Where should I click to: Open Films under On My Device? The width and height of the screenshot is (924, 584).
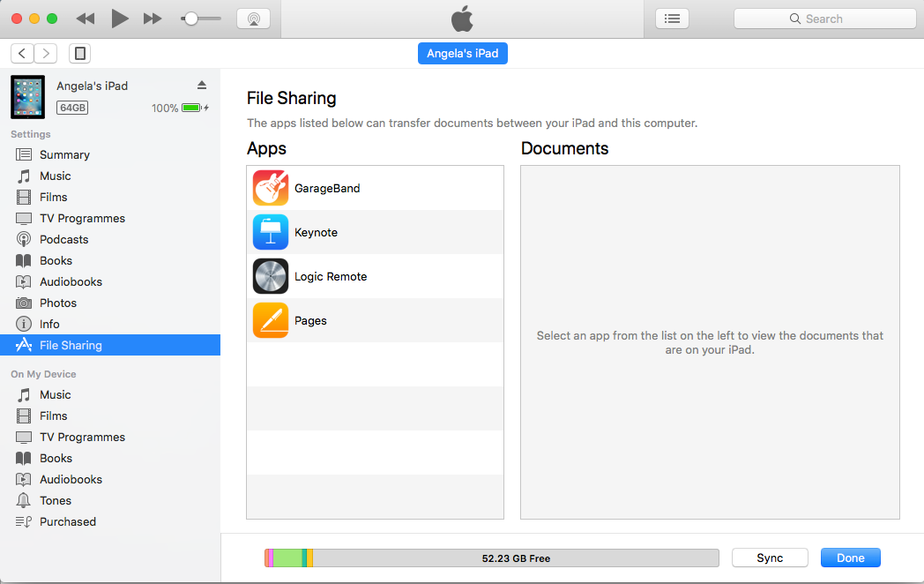point(110,416)
